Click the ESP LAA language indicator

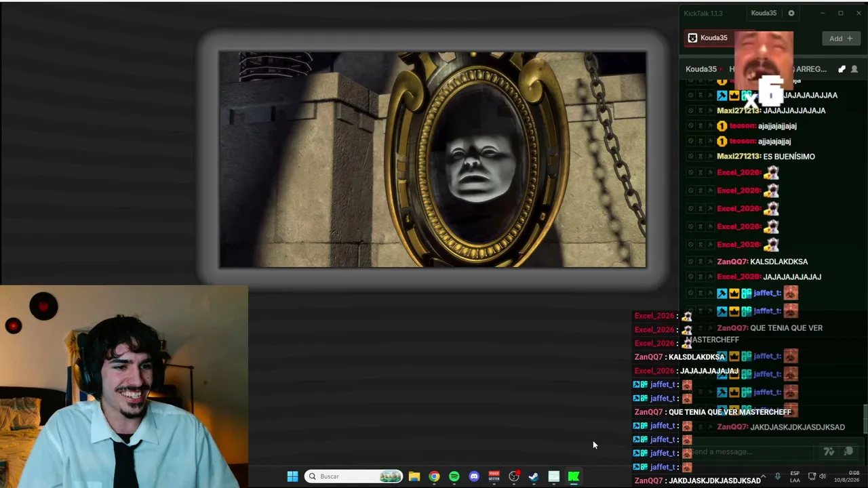tap(795, 476)
